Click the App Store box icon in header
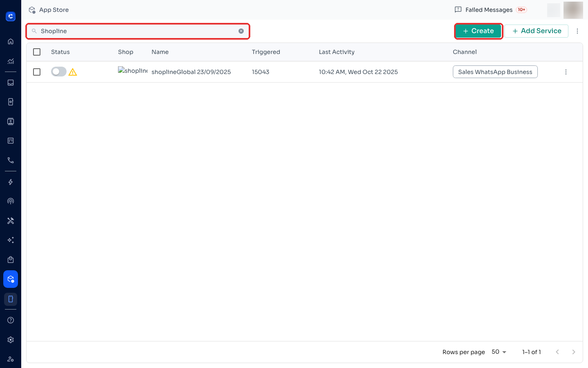 (32, 10)
